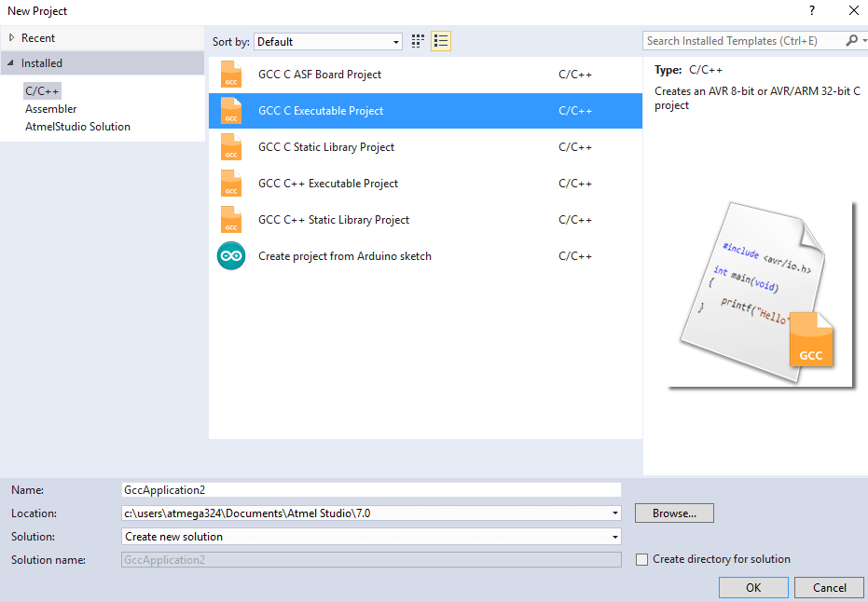Close the New Project dialog

pos(854,10)
